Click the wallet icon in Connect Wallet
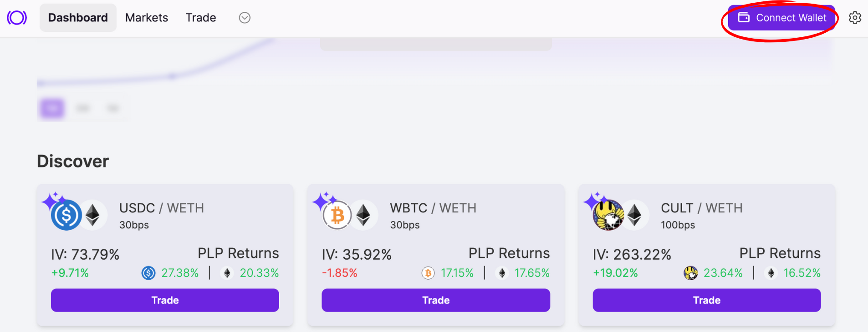868x332 pixels. pyautogui.click(x=744, y=18)
